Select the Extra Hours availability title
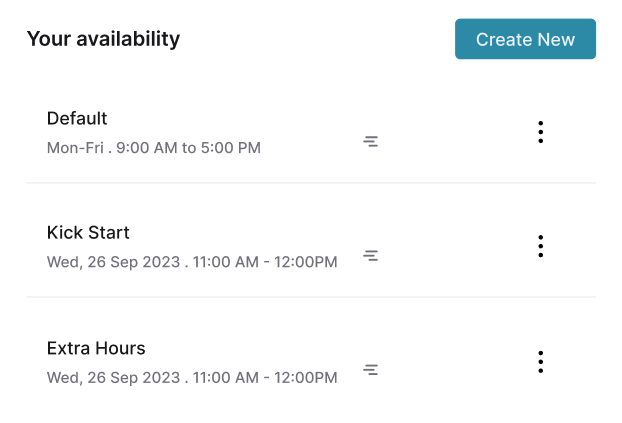This screenshot has height=423, width=622. coord(96,349)
